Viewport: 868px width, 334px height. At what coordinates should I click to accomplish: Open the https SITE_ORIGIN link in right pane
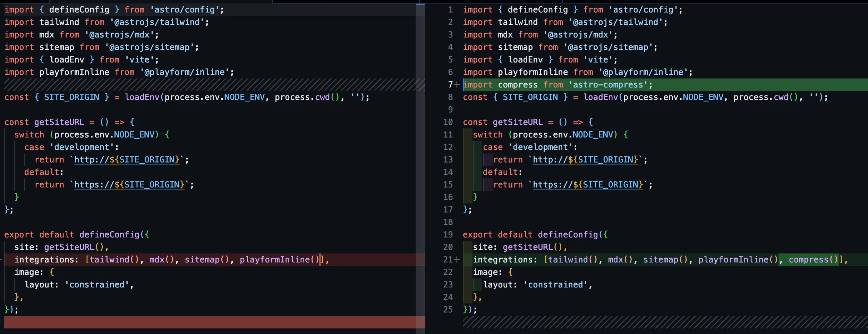click(587, 185)
